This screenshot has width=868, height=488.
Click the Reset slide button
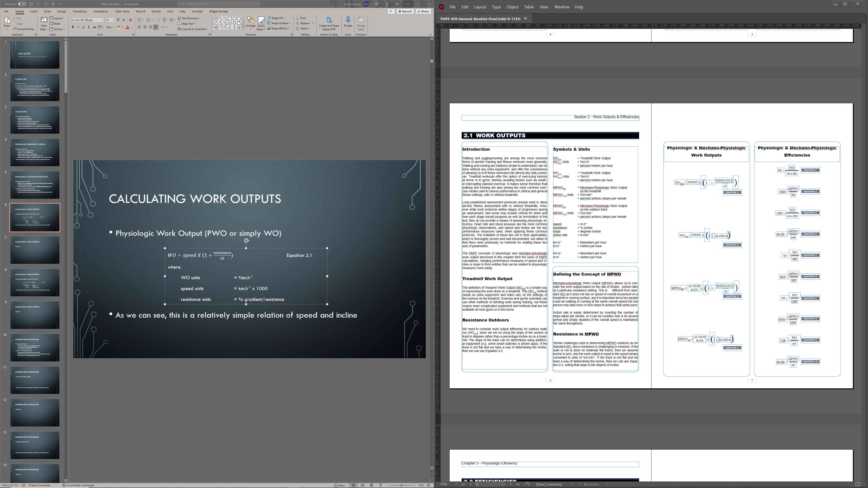(x=55, y=23)
